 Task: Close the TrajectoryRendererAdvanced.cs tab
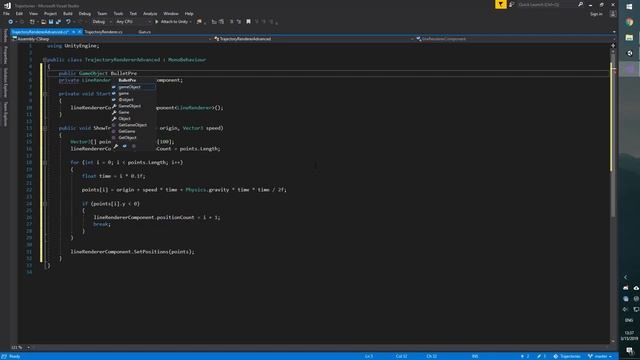(80, 32)
